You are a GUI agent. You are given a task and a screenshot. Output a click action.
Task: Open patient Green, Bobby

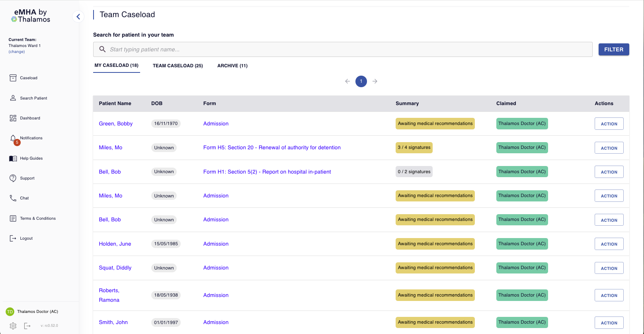click(x=116, y=124)
